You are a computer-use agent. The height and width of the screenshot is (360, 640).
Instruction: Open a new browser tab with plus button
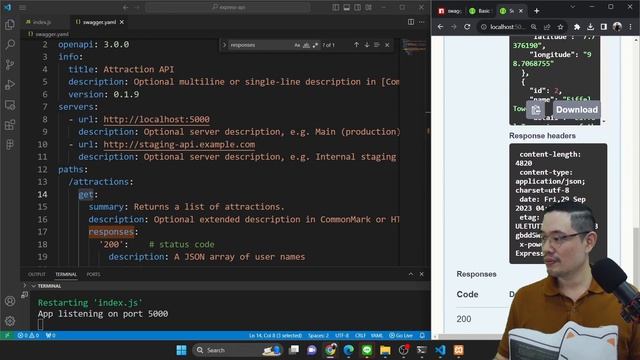(537, 11)
